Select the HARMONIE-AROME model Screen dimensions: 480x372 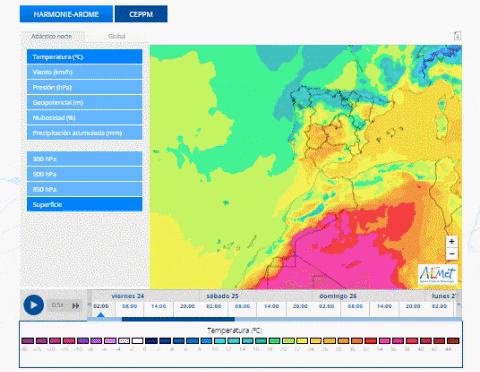66,14
